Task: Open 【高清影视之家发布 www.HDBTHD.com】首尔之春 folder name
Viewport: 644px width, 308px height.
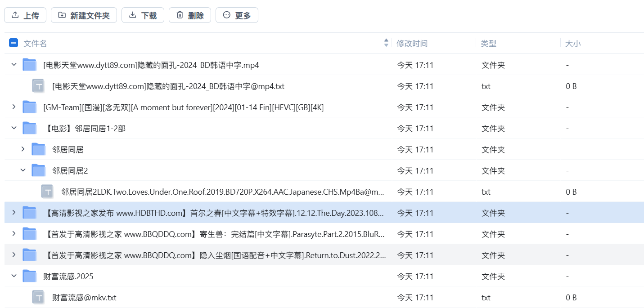Action: 214,213
